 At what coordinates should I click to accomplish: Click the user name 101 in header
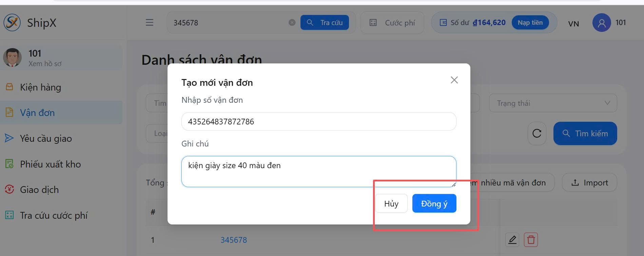(621, 22)
